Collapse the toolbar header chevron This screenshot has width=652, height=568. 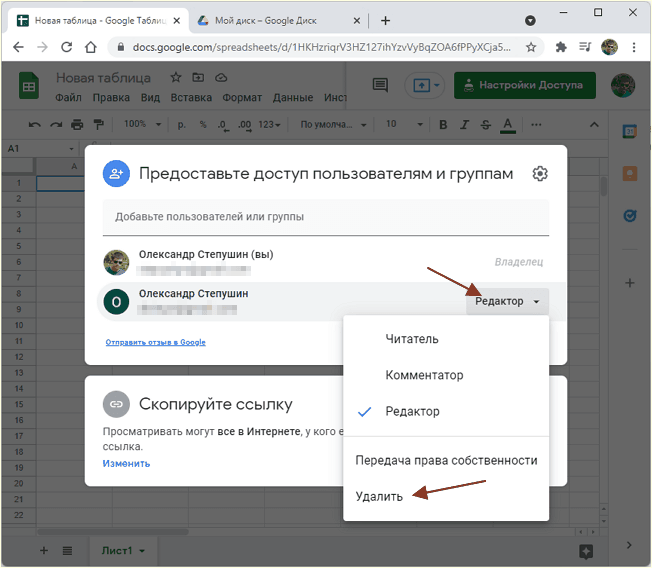click(x=594, y=124)
